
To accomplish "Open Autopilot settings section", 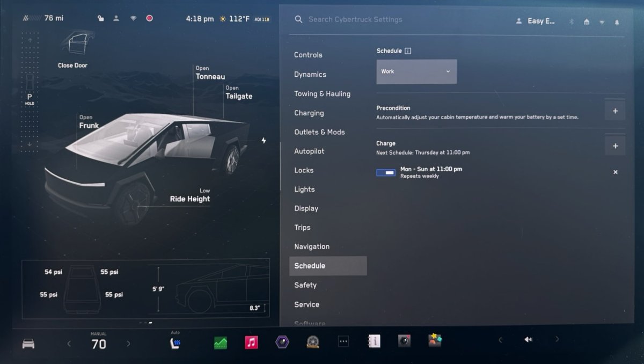I will tap(309, 151).
